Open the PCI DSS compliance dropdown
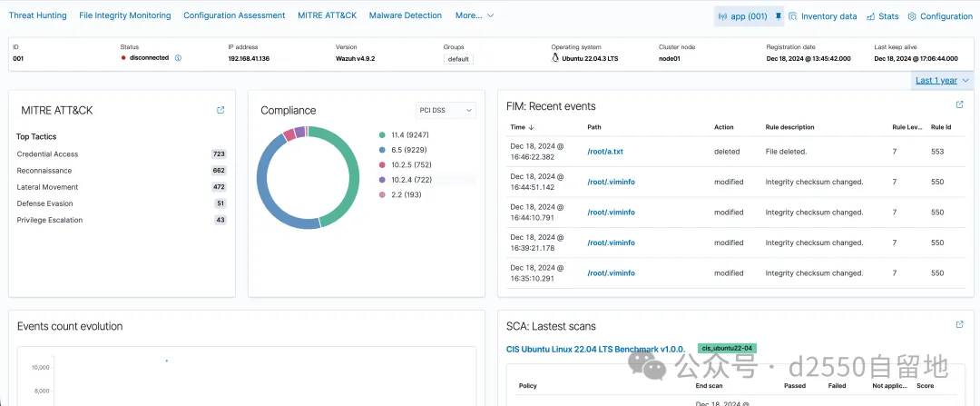 click(446, 110)
